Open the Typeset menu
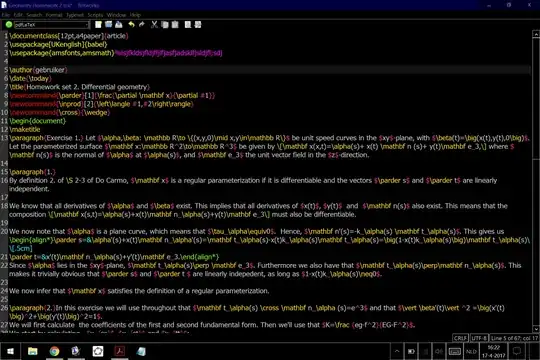540x360 pixels. [75, 15]
